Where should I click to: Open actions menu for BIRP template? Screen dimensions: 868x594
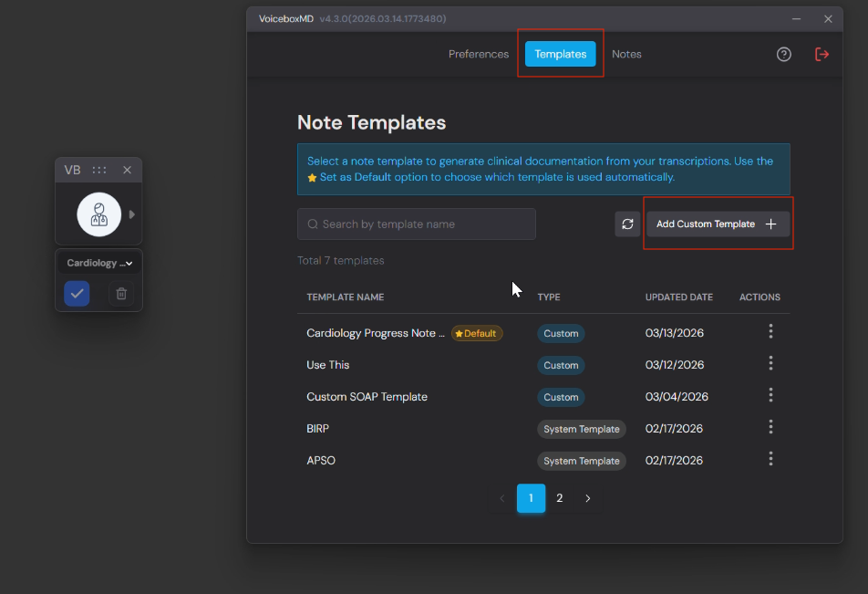[x=770, y=428]
